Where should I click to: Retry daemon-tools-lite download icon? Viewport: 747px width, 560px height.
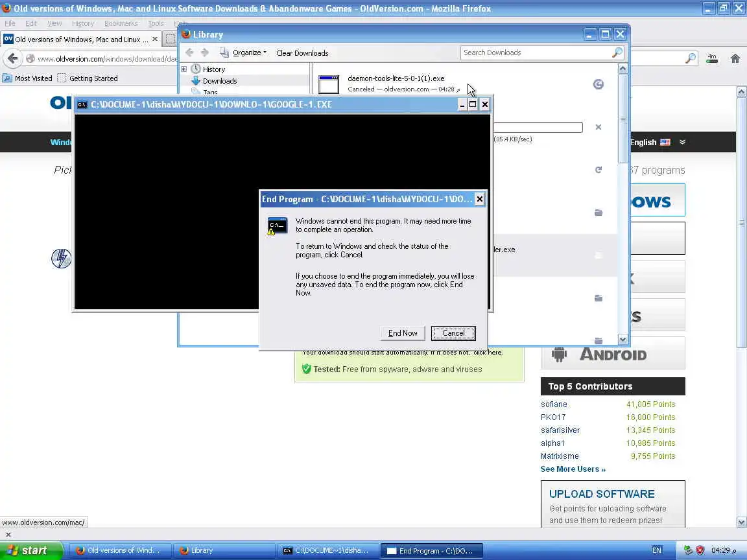599,84
